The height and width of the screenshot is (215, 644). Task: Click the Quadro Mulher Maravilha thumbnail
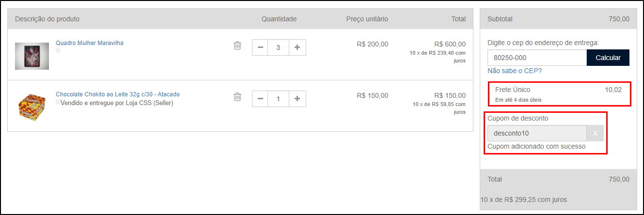coord(32,56)
